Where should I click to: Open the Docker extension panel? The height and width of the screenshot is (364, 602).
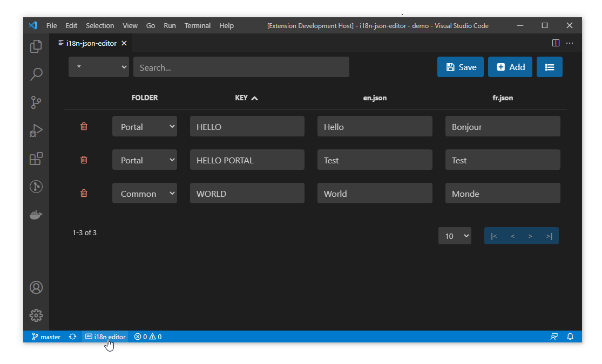pyautogui.click(x=36, y=215)
